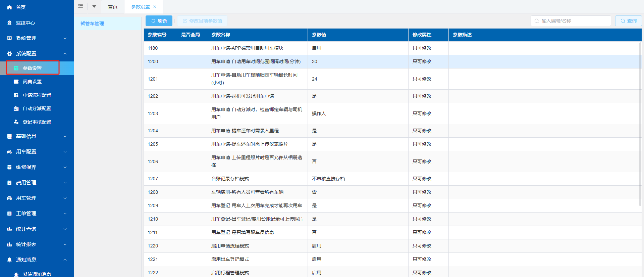Select 智管车管理 in the left panel
Screen dimensions: 644x277
[x=92, y=24]
